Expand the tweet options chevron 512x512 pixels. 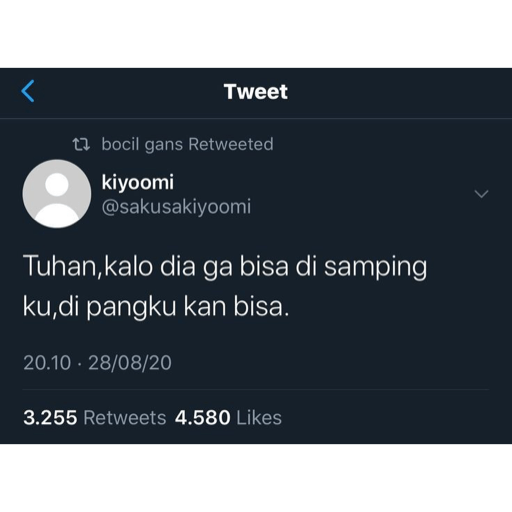pos(481,194)
